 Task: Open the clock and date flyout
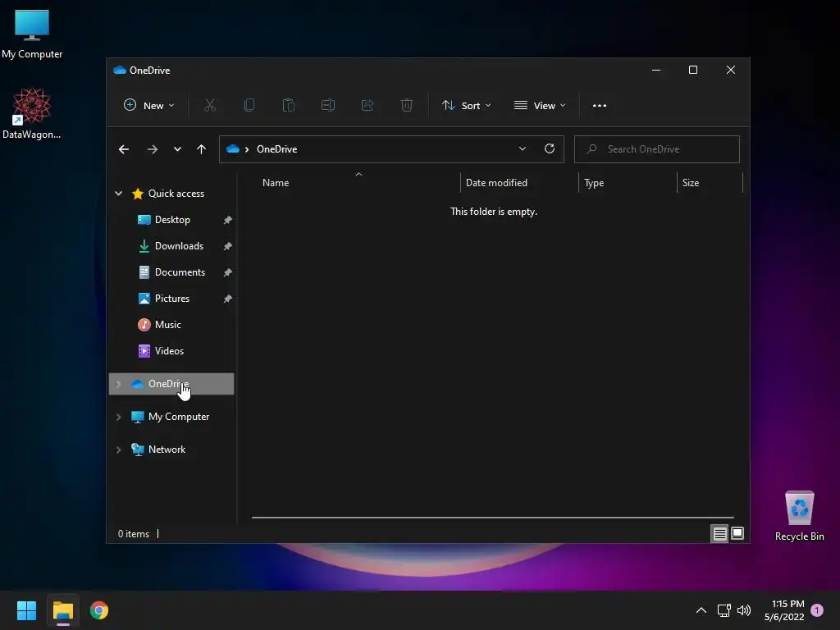(x=783, y=610)
